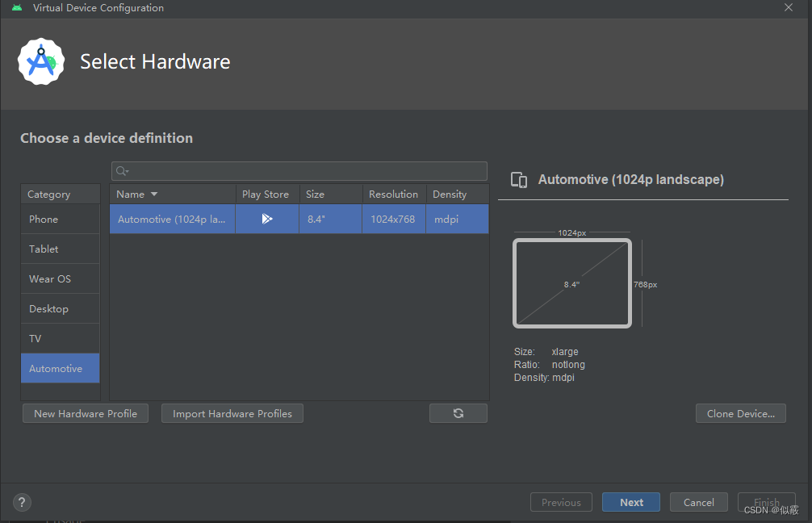Select the Desktop category
The image size is (812, 523).
(60, 309)
